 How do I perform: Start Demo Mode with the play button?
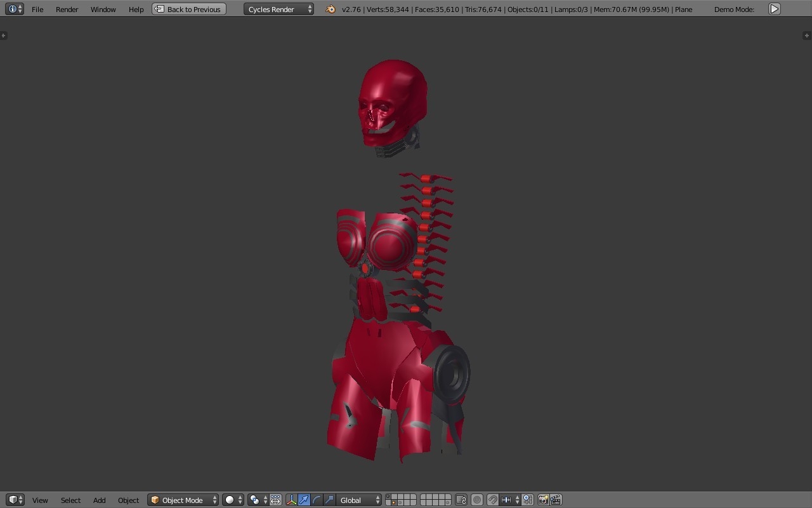pyautogui.click(x=775, y=9)
